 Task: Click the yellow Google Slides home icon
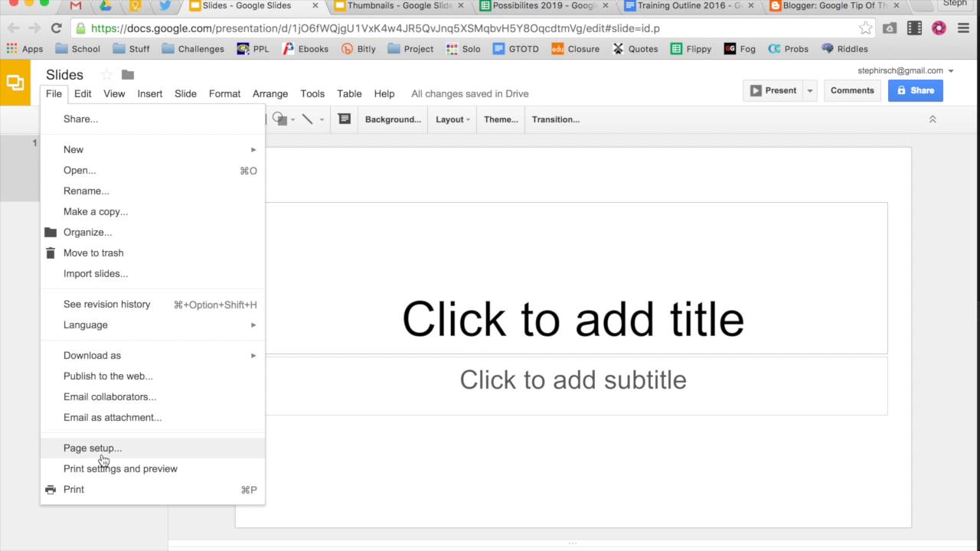15,83
